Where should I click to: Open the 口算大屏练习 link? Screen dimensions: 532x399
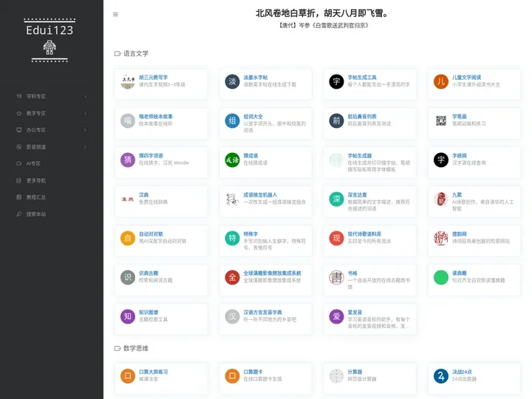click(154, 372)
